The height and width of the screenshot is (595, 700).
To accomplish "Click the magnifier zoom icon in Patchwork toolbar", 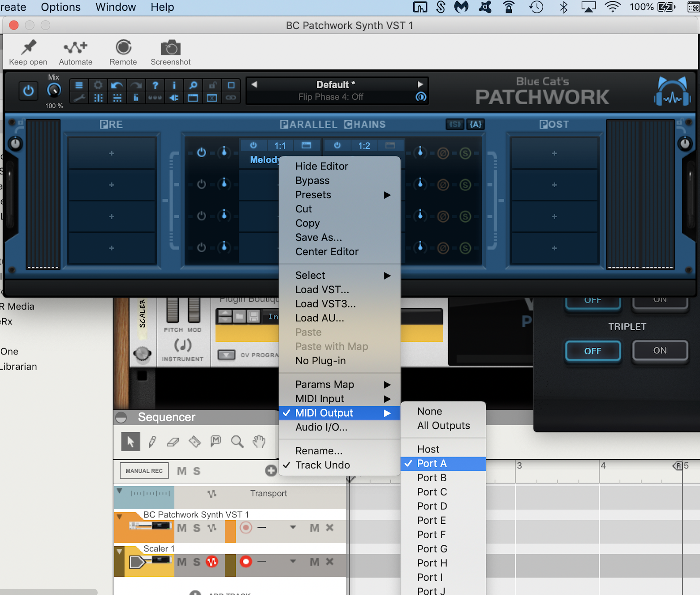I will 193,85.
